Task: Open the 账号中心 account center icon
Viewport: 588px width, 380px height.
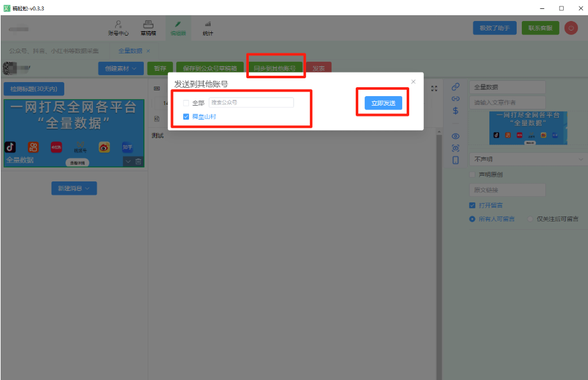Action: coord(118,27)
